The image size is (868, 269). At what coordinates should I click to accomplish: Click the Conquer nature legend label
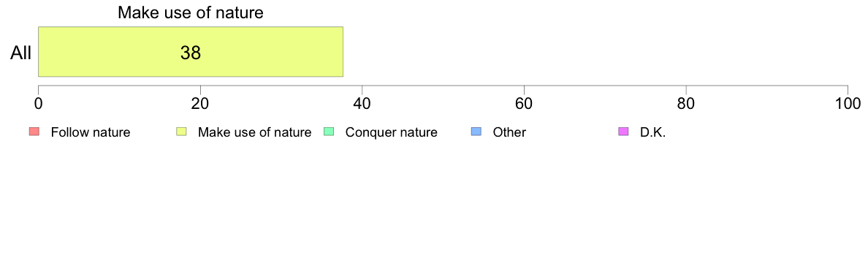[392, 132]
